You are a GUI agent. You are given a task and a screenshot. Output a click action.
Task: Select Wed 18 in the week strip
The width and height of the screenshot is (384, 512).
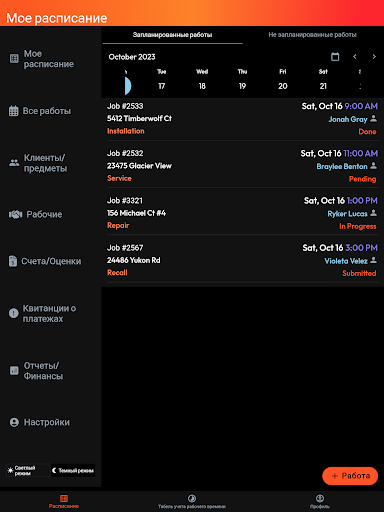(x=202, y=79)
